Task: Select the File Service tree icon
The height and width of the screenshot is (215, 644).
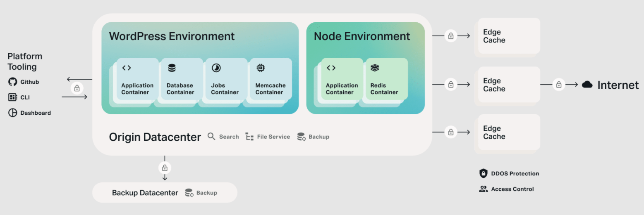Action: [249, 137]
